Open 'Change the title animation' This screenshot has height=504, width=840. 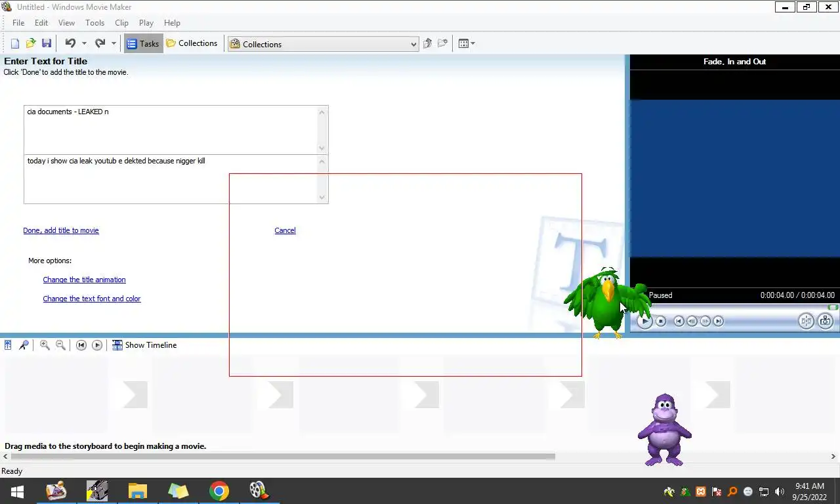[x=84, y=280]
